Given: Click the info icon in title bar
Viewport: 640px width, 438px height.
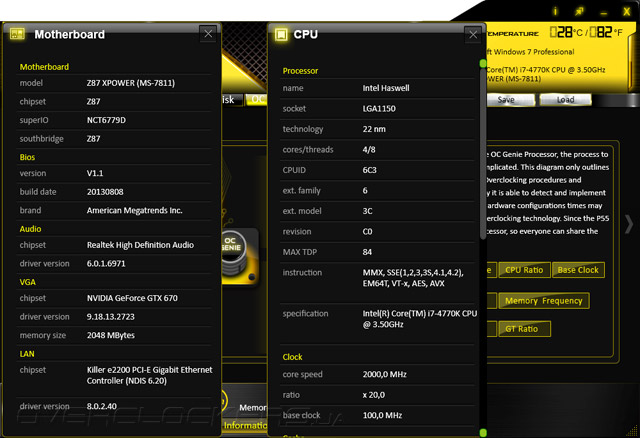Looking at the screenshot, I should [x=555, y=11].
